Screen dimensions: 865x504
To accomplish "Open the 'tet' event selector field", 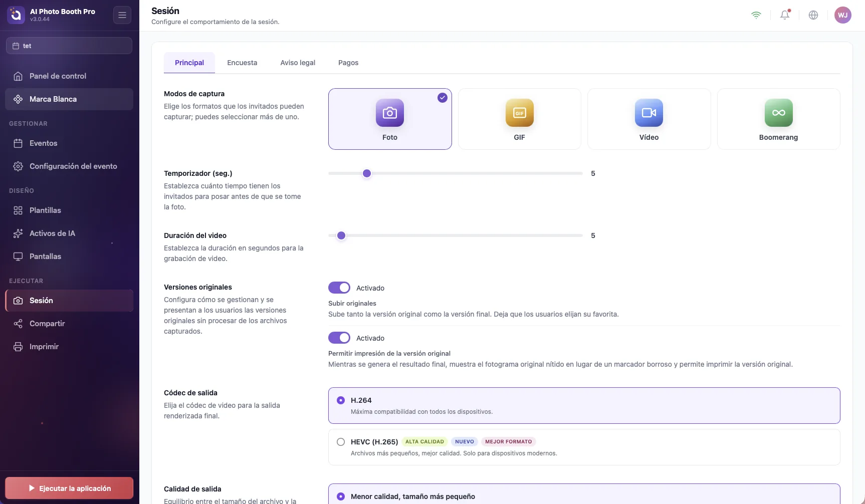I will tap(69, 46).
